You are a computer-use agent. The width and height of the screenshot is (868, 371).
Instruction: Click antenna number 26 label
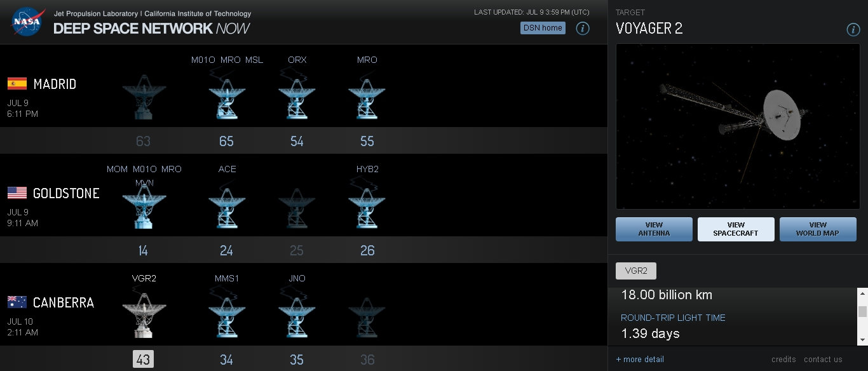click(367, 250)
